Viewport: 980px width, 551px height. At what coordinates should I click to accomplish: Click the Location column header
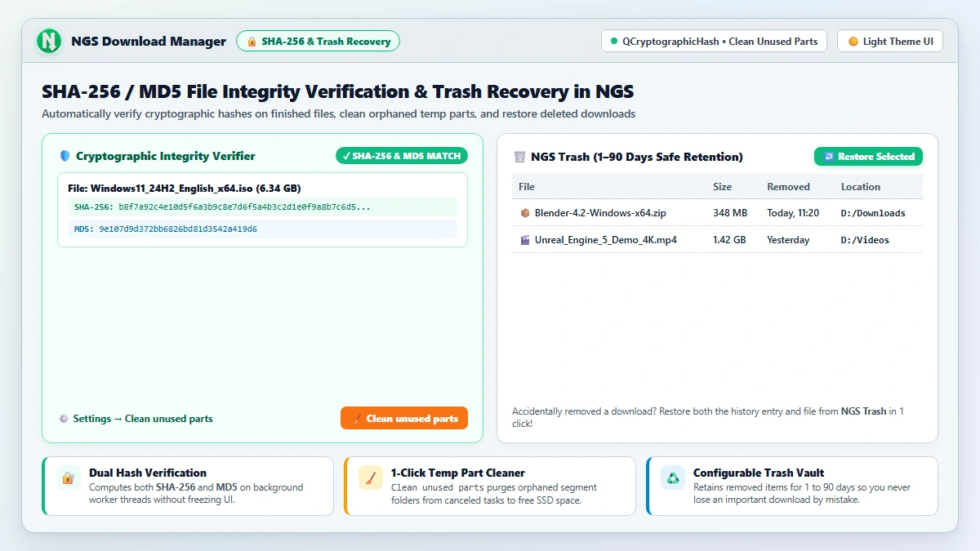tap(861, 187)
